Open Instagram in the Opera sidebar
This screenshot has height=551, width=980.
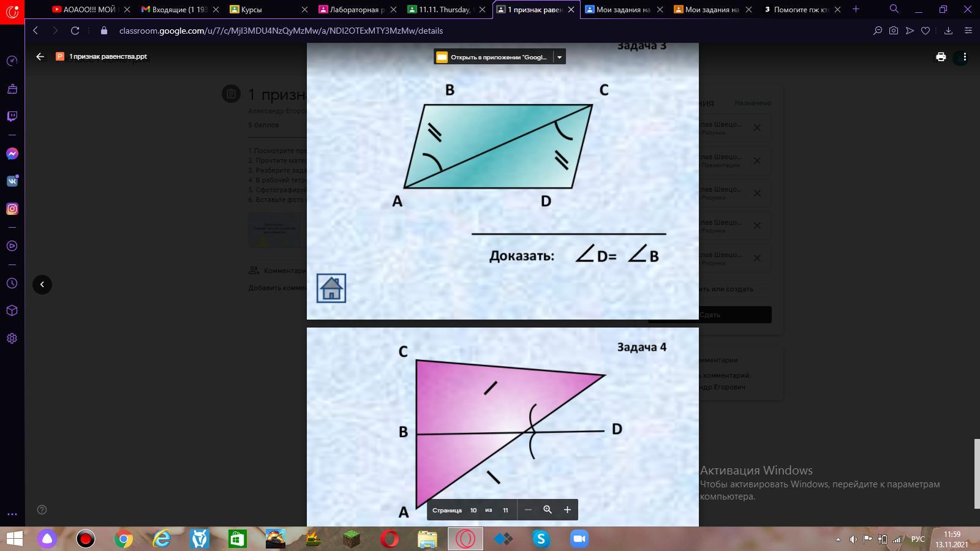click(x=12, y=209)
